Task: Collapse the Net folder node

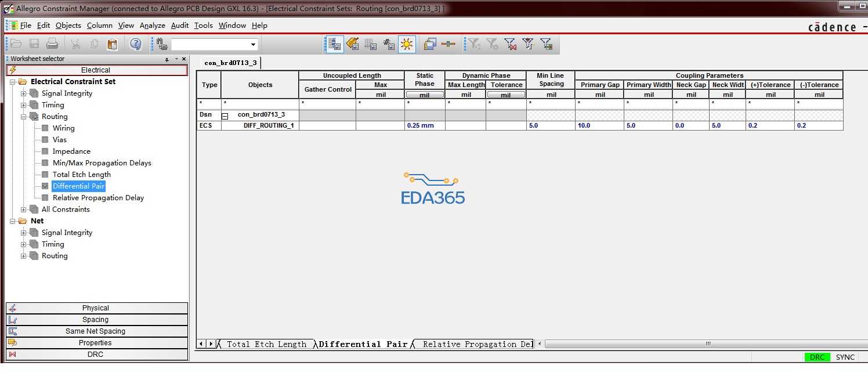Action: click(x=13, y=221)
